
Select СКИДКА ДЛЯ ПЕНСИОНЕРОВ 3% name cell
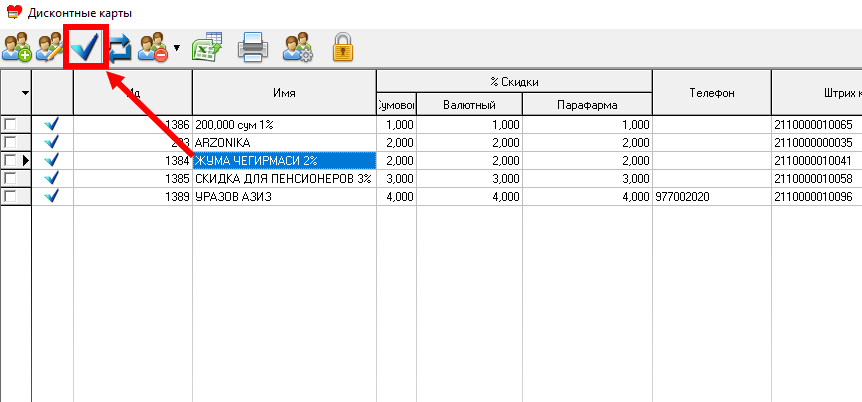coord(284,179)
